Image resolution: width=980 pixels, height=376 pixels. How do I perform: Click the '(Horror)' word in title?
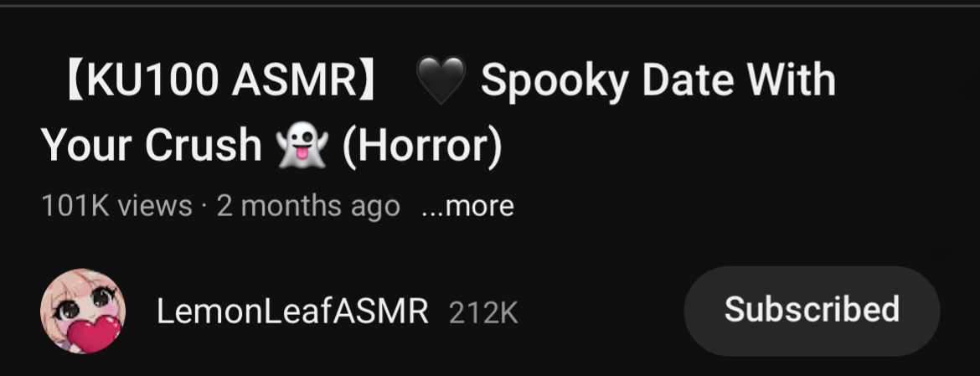[422, 146]
